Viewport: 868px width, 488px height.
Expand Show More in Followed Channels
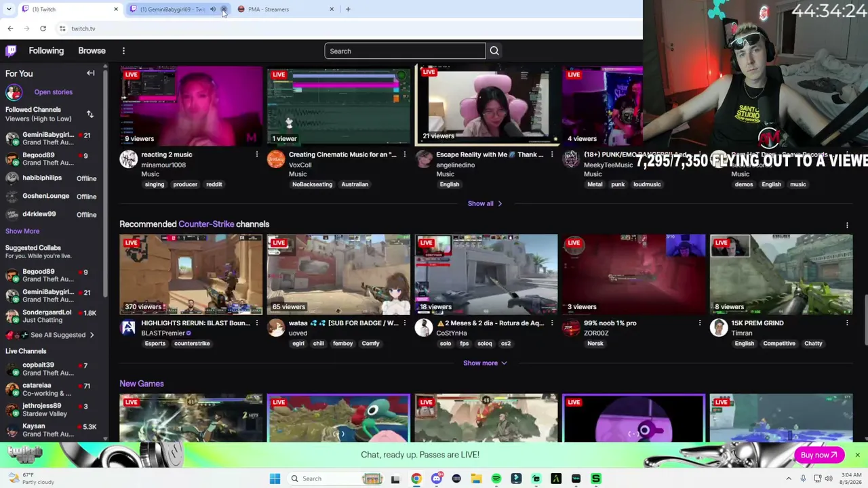pos(22,231)
